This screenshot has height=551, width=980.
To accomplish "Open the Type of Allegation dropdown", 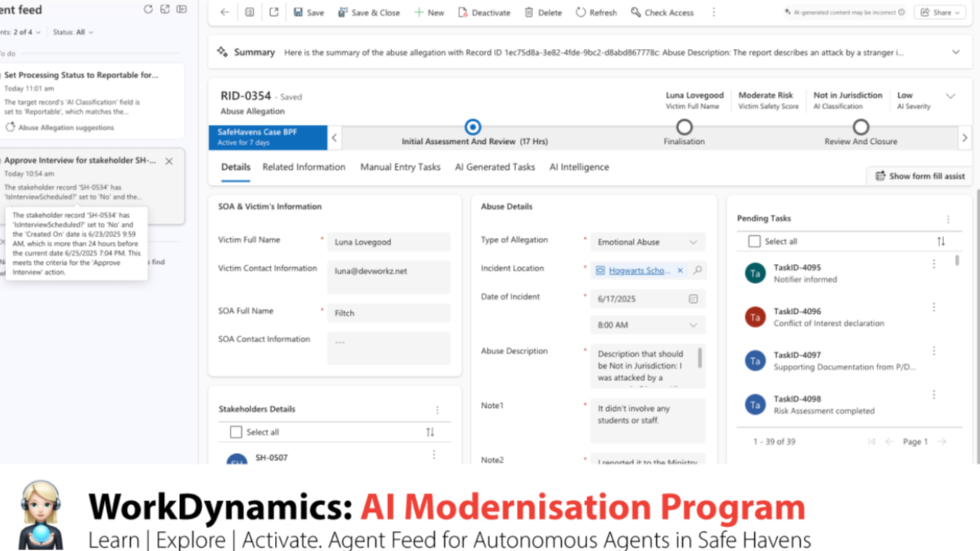I will pos(648,242).
